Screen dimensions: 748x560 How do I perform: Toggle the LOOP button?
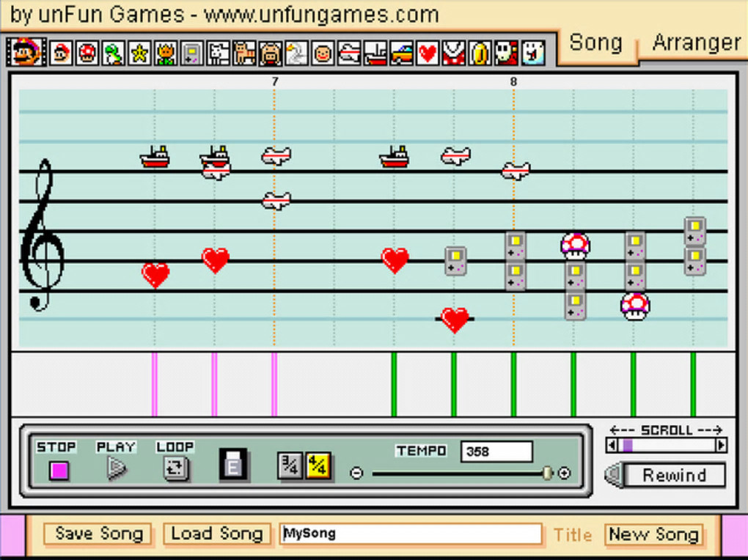175,468
